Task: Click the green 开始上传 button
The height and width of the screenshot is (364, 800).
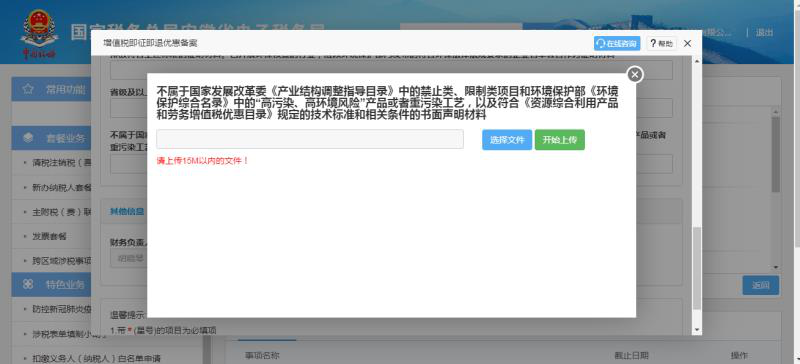Action: tap(560, 140)
